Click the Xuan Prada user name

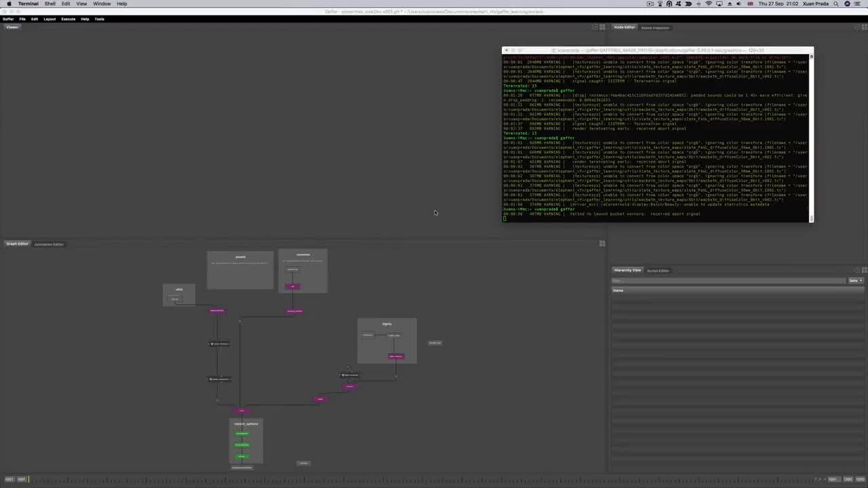pos(816,3)
